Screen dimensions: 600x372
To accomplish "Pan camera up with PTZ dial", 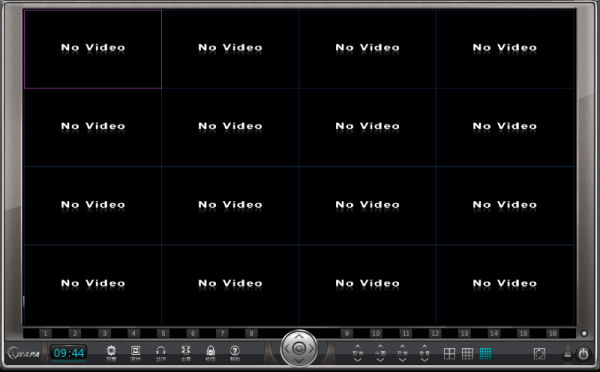I will [x=299, y=337].
